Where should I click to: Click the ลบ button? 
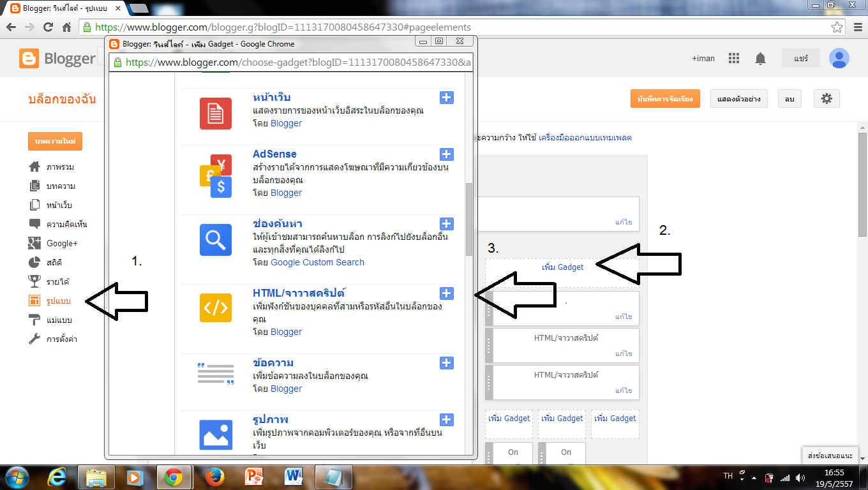click(789, 98)
